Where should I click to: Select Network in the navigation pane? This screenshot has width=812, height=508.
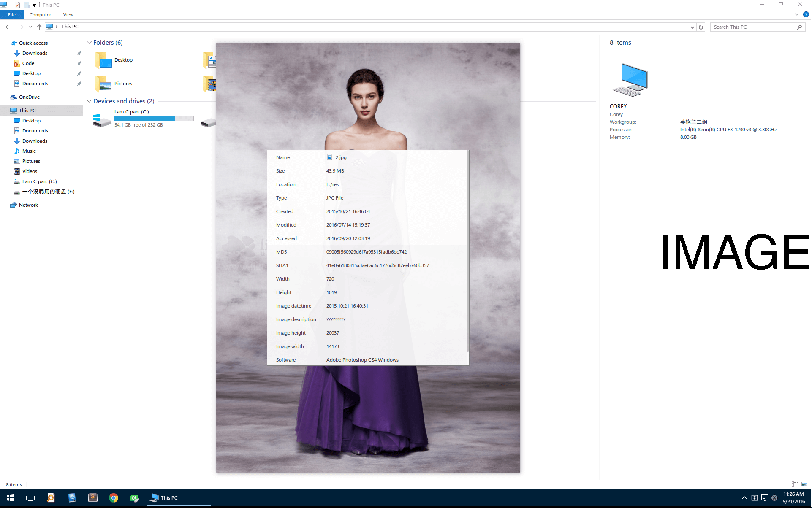[x=28, y=205]
